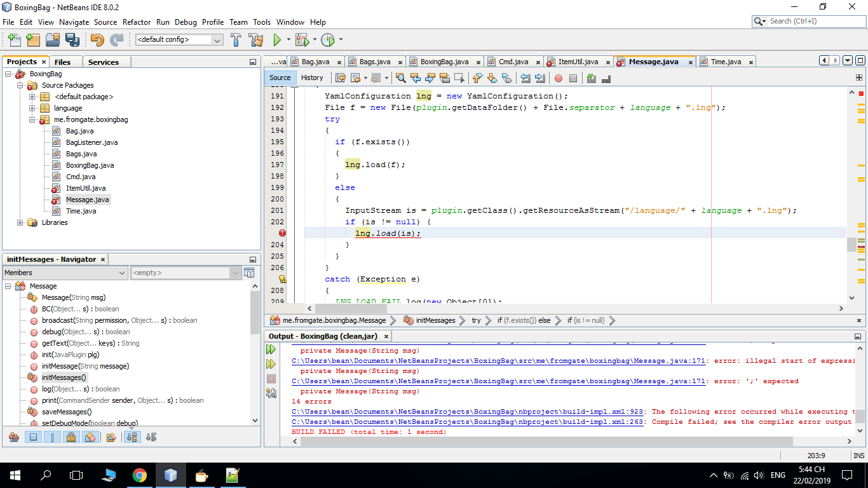868x488 pixels.
Task: Collapse the me.fromgate.boxingbag package node
Action: coord(32,119)
